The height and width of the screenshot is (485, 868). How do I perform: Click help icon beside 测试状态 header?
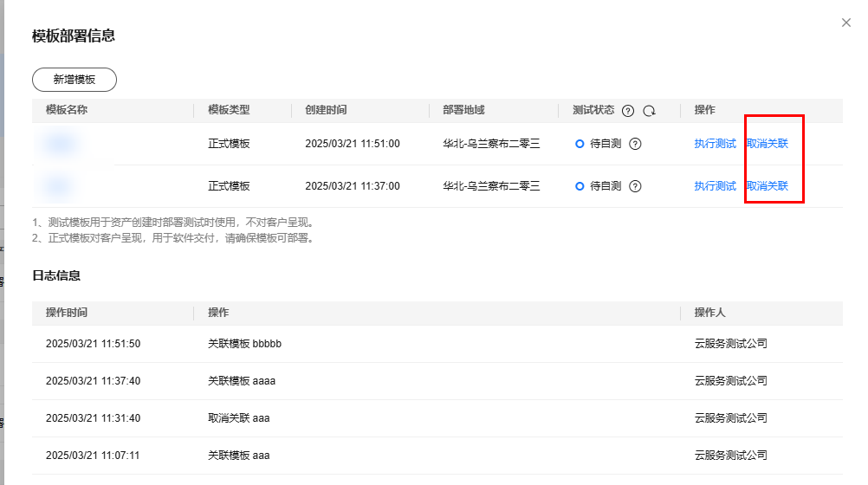click(628, 111)
